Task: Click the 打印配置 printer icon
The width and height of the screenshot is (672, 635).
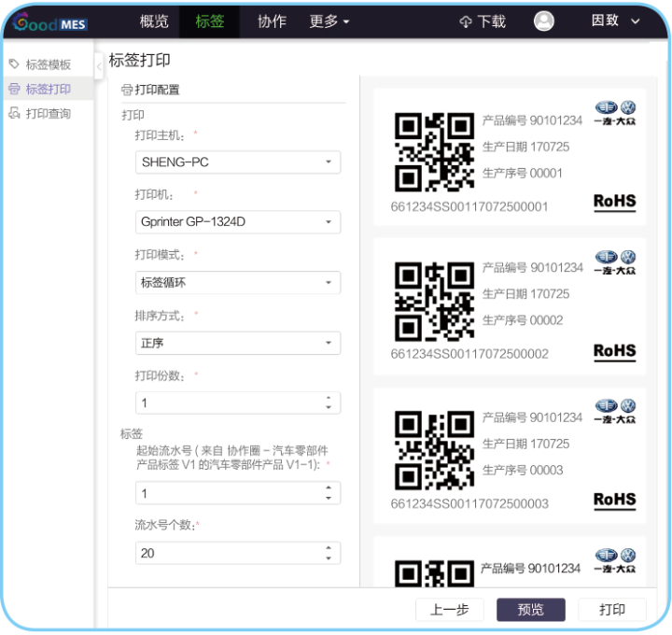Action: point(126,90)
